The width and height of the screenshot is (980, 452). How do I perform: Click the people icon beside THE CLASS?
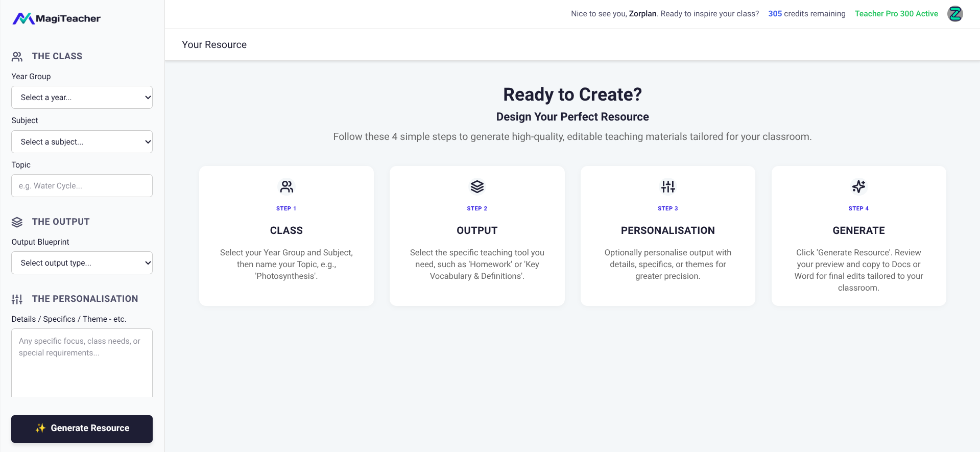[17, 56]
